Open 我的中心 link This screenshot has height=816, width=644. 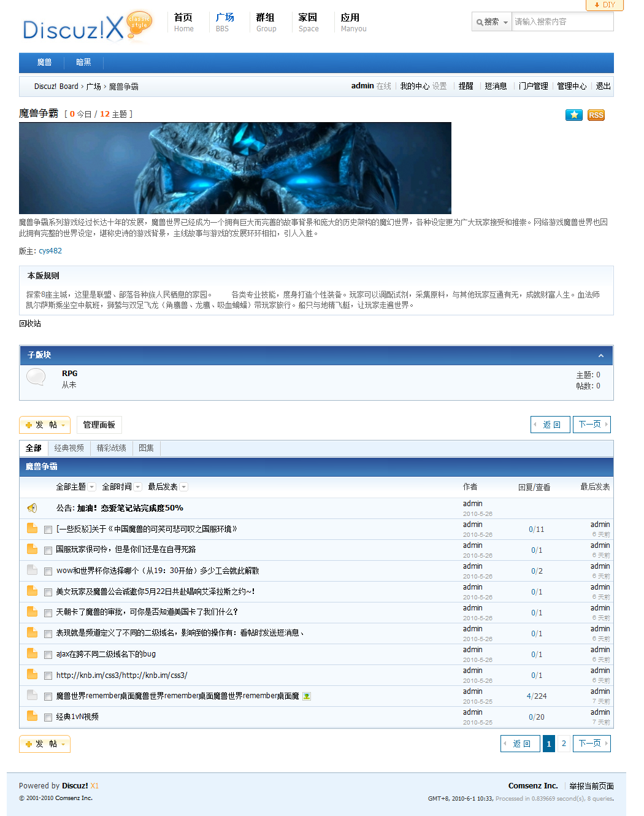[x=415, y=86]
